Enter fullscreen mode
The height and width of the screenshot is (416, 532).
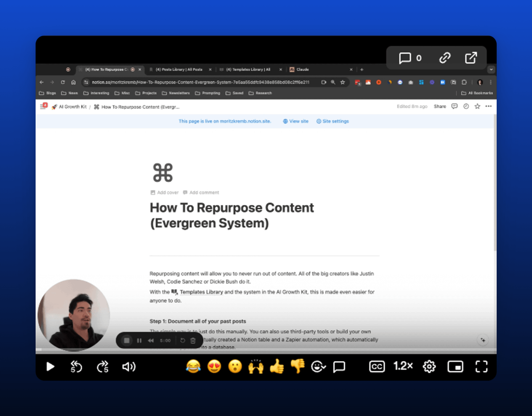[x=481, y=367]
